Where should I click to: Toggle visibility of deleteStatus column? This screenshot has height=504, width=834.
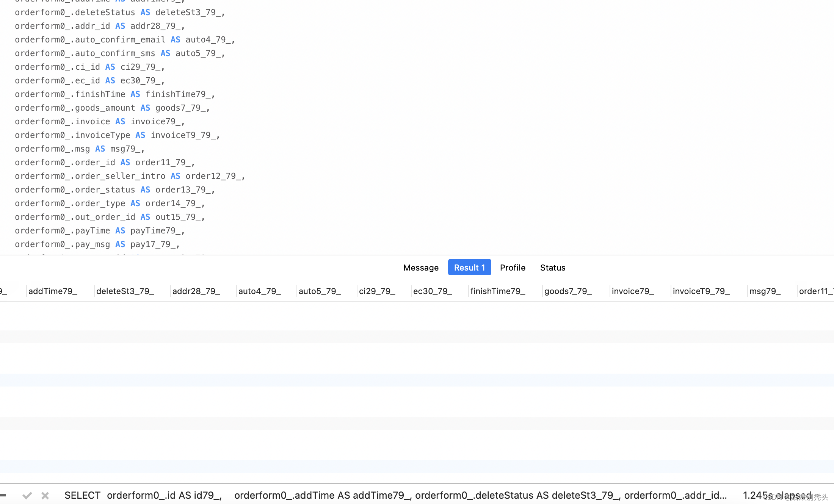(x=125, y=291)
